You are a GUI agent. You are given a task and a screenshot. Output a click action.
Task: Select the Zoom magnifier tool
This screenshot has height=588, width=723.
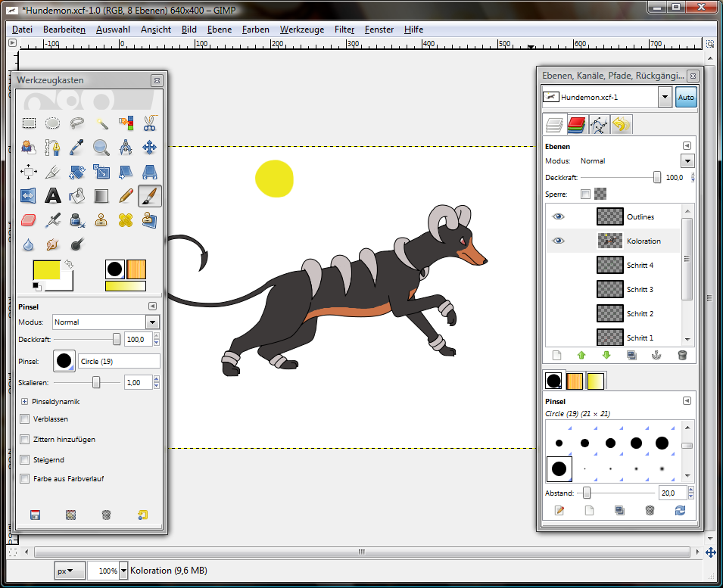point(101,148)
